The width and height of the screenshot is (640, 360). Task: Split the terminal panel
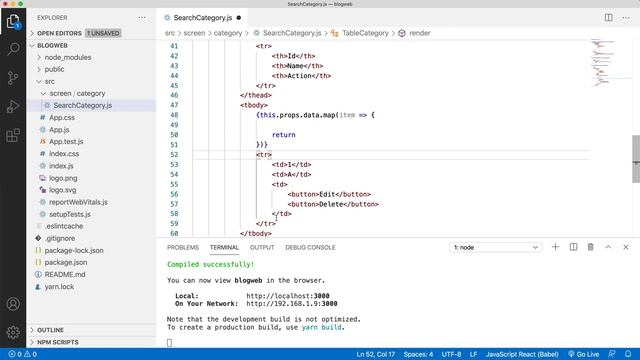(x=573, y=247)
